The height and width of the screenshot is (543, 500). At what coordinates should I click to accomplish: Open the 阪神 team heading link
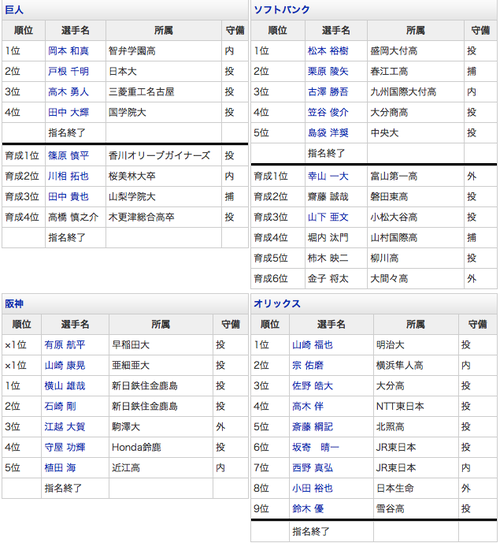pos(14,304)
